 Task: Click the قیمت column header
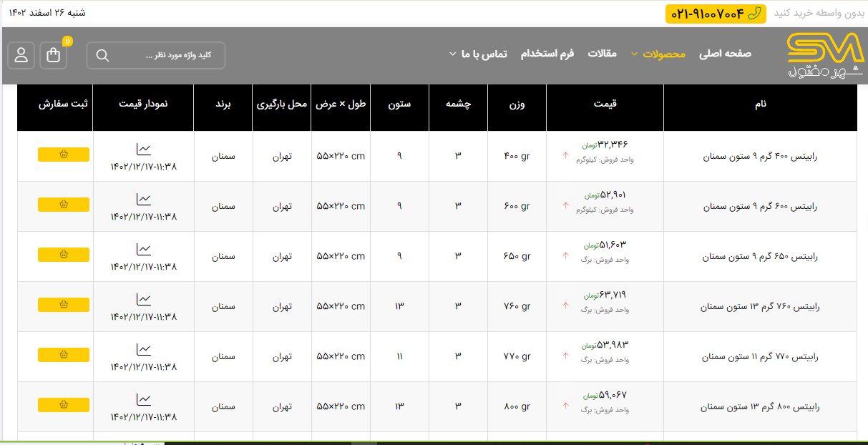[605, 104]
